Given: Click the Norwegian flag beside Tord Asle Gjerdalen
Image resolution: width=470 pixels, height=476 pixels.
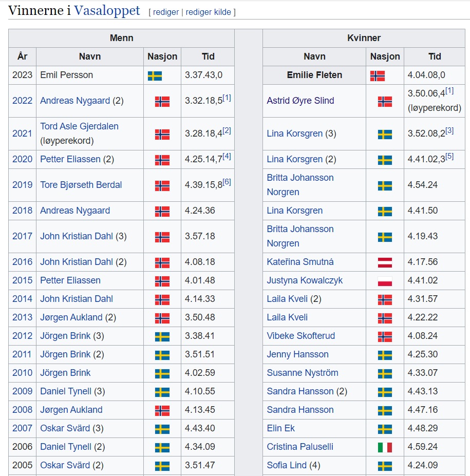Looking at the screenshot, I should click(x=162, y=135).
